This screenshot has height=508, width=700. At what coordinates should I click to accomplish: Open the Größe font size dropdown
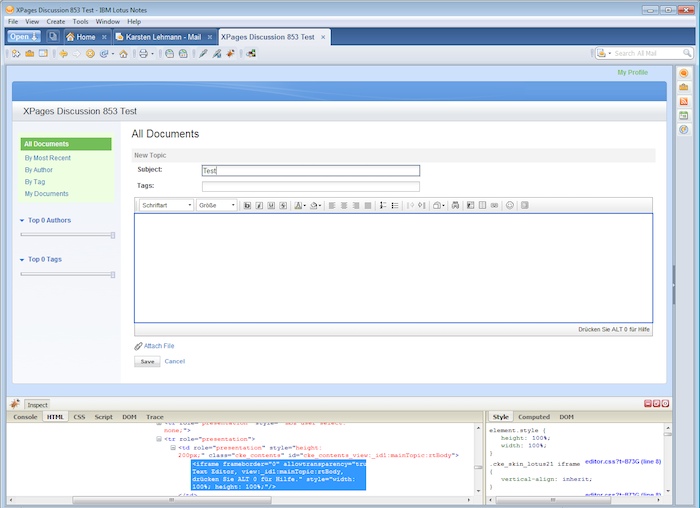click(217, 205)
